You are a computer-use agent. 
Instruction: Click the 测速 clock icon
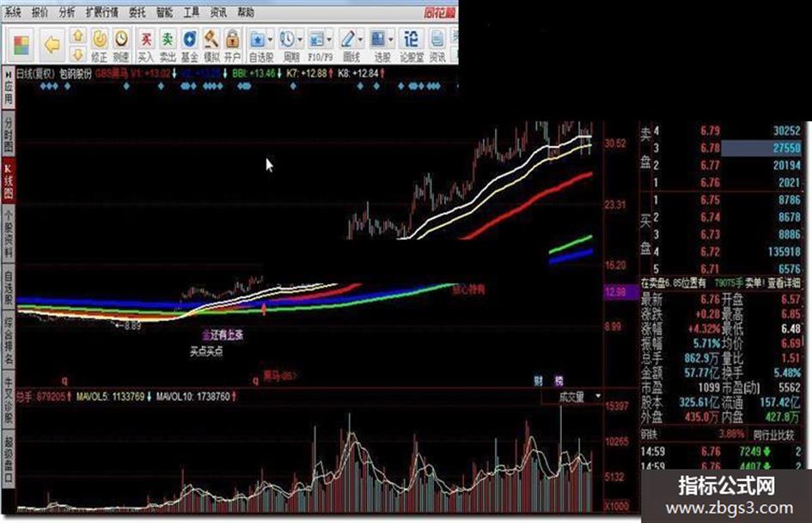[x=121, y=45]
